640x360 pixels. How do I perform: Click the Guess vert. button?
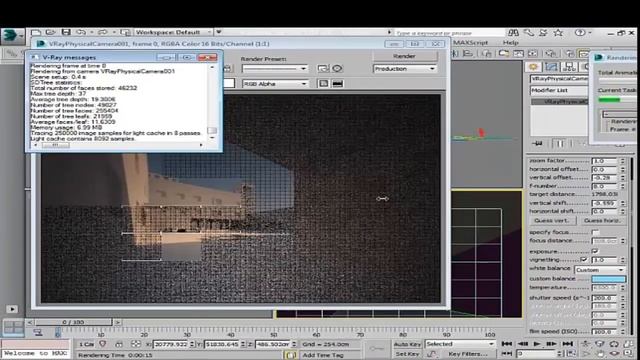tap(552, 220)
